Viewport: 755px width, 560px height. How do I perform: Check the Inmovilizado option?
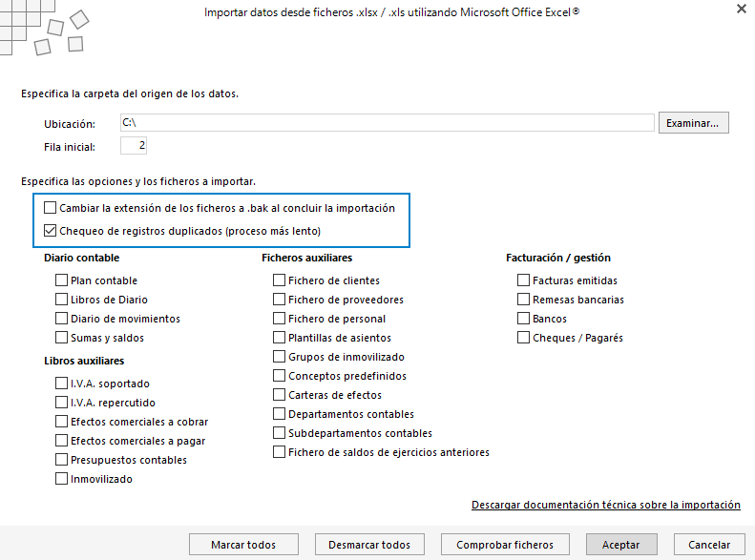61,479
